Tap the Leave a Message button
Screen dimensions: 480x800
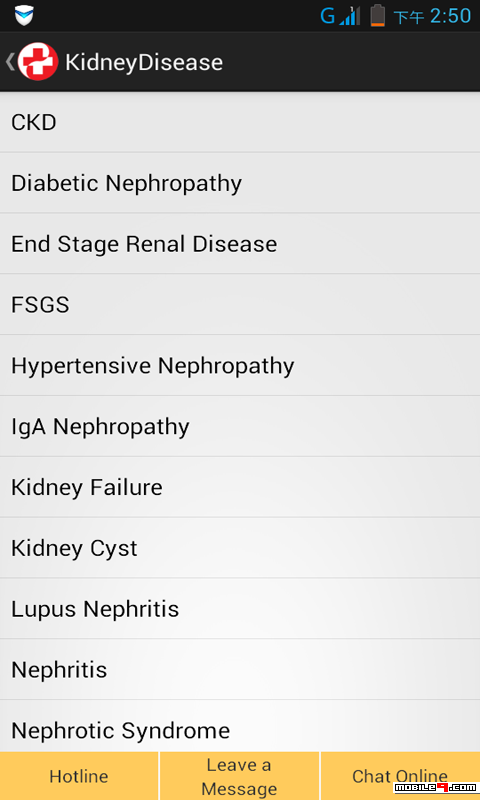point(239,776)
